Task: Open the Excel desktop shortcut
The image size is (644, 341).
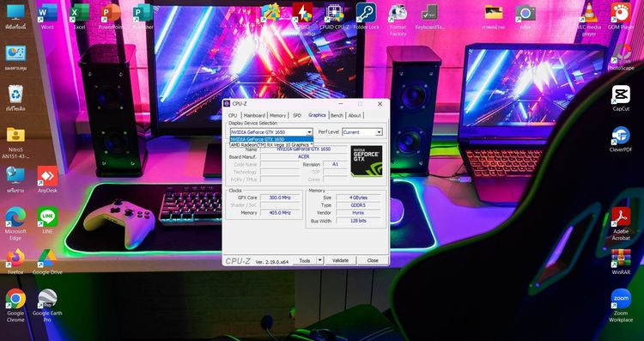Action: [79, 16]
